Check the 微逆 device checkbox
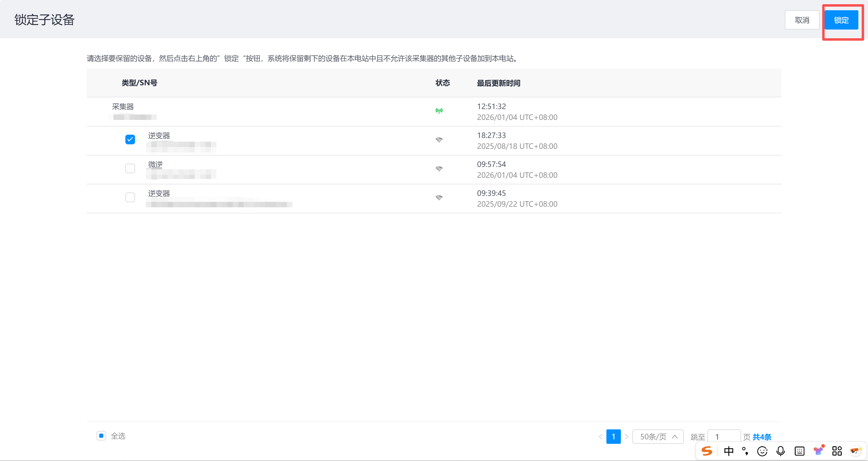 tap(130, 168)
